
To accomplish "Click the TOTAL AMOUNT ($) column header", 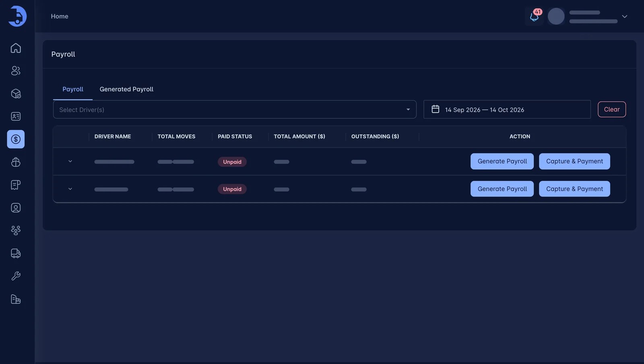I will click(299, 136).
